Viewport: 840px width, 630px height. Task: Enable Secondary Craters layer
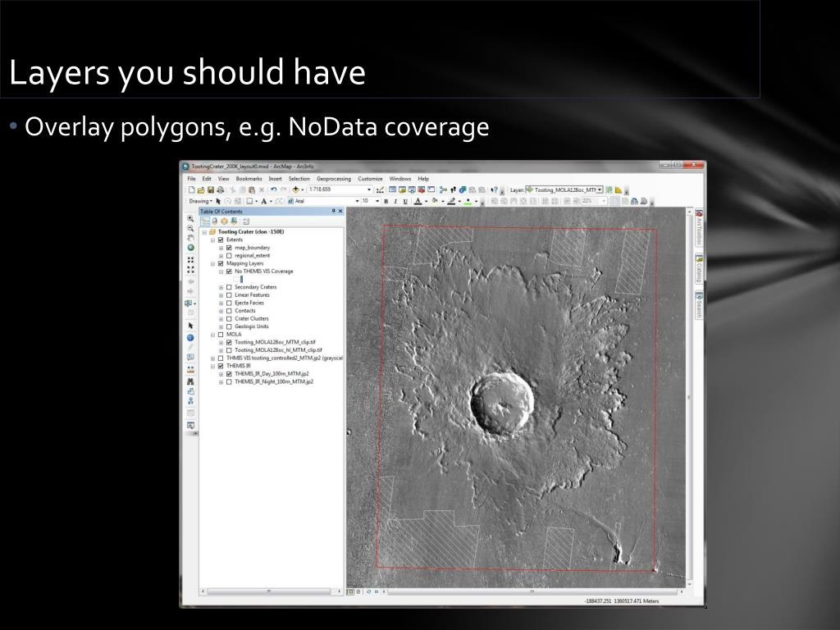tap(230, 287)
